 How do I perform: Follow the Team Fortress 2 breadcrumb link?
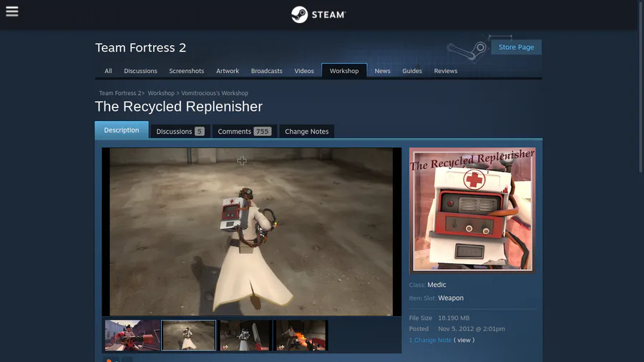[120, 93]
